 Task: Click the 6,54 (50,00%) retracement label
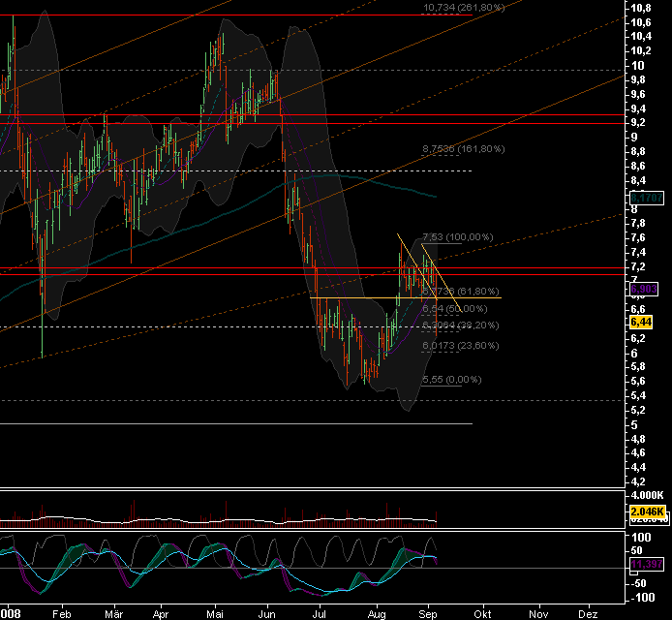click(x=455, y=309)
